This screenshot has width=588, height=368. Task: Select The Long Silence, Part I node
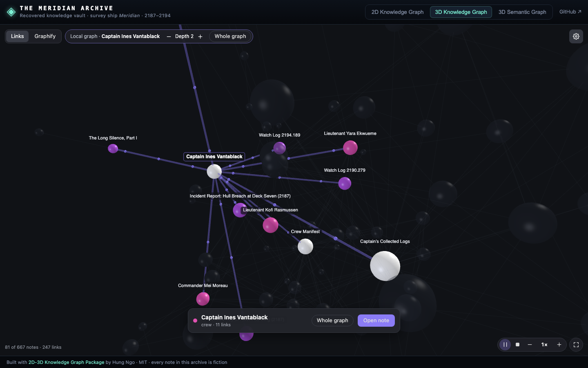point(113,148)
